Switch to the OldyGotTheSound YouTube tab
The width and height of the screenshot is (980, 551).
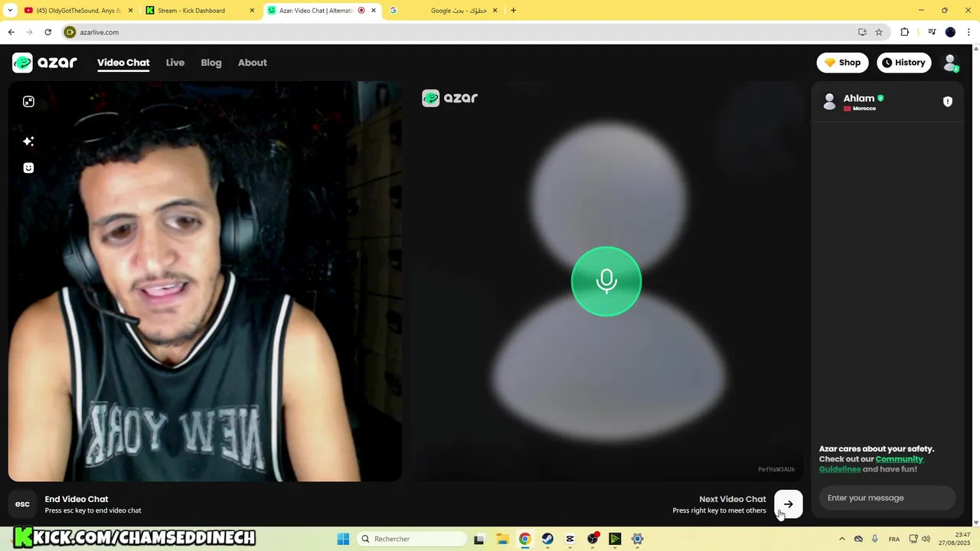(77, 11)
